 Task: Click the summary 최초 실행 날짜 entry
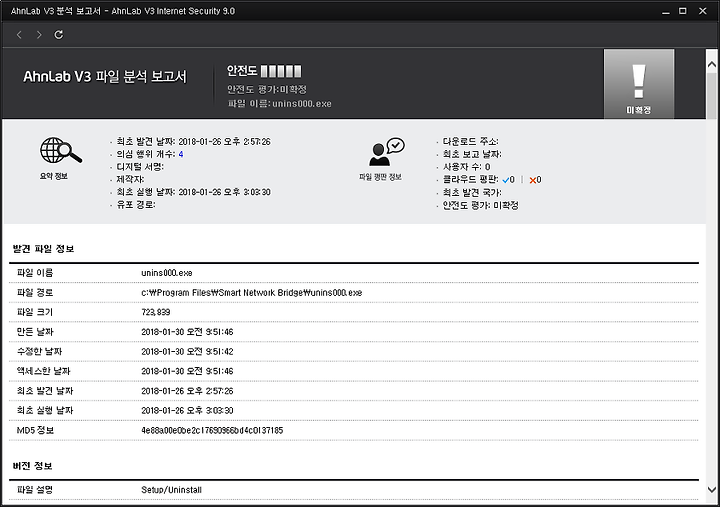[193, 192]
